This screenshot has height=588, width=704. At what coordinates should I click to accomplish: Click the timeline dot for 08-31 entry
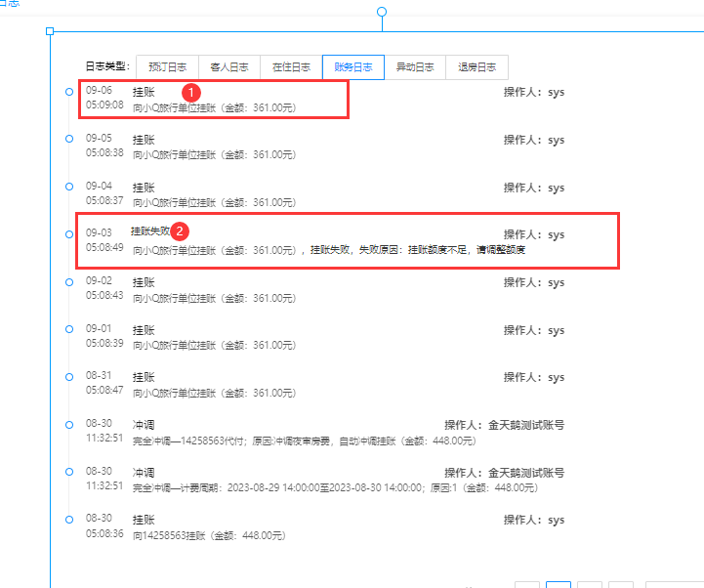pos(69,377)
